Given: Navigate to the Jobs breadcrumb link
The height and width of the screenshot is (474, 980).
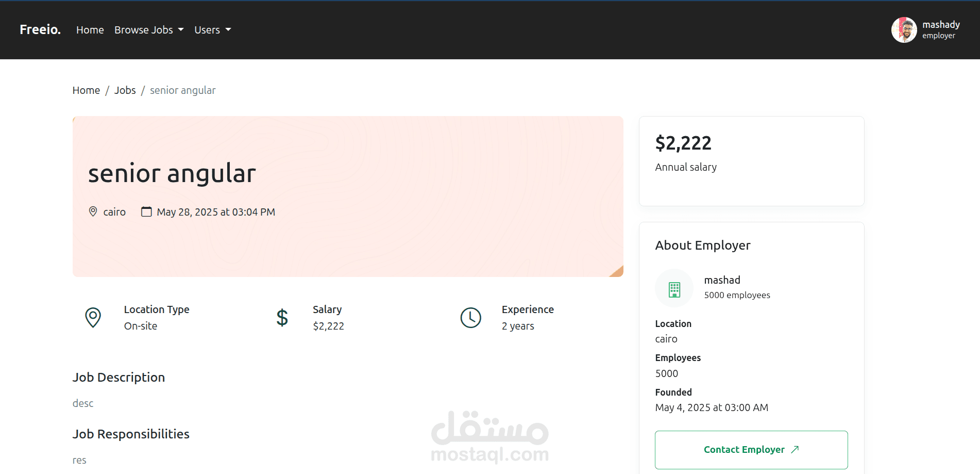Looking at the screenshot, I should coord(125,90).
